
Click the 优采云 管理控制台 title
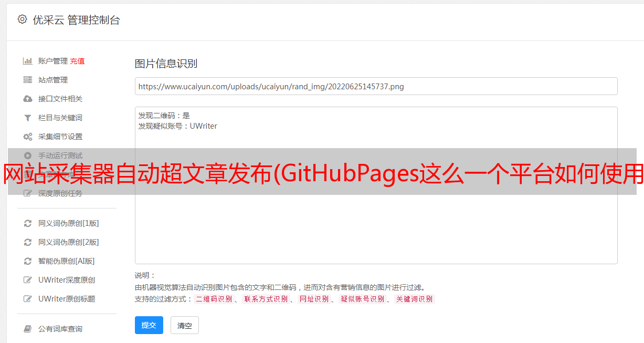76,20
